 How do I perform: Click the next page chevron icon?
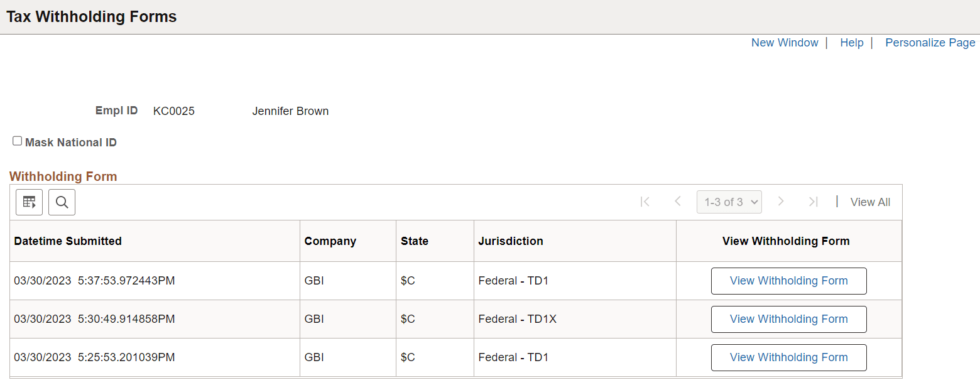[x=781, y=202]
